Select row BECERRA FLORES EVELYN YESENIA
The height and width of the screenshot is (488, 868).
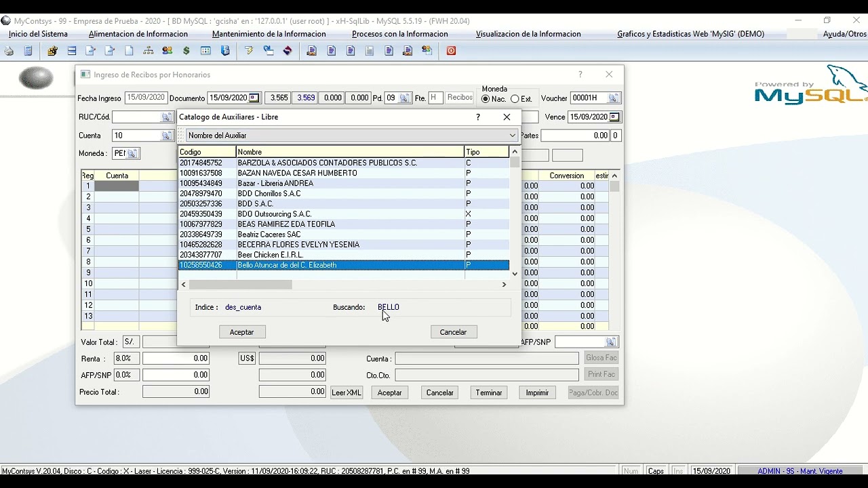pyautogui.click(x=344, y=245)
